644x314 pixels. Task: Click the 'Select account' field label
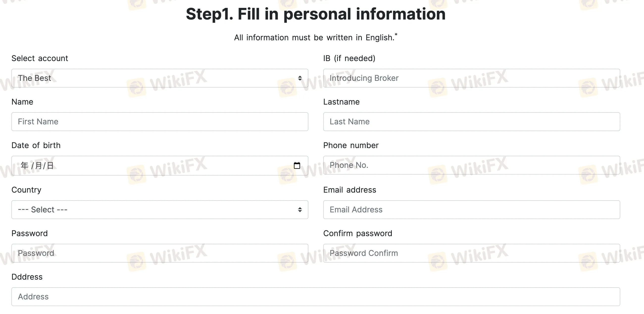pos(40,58)
